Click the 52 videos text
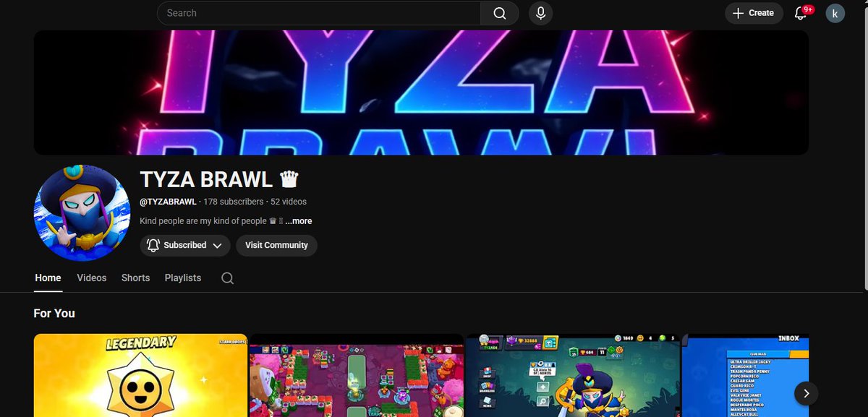The width and height of the screenshot is (868, 417). [289, 202]
